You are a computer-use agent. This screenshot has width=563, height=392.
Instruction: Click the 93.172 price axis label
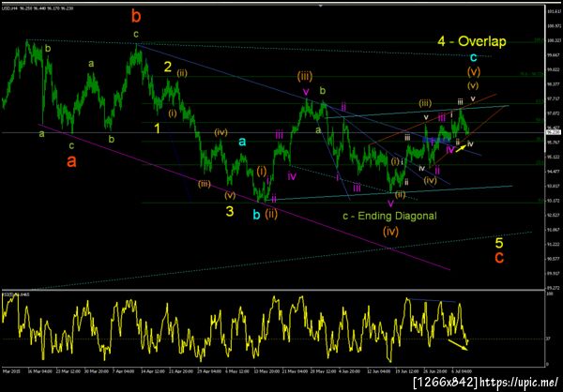[x=554, y=201]
